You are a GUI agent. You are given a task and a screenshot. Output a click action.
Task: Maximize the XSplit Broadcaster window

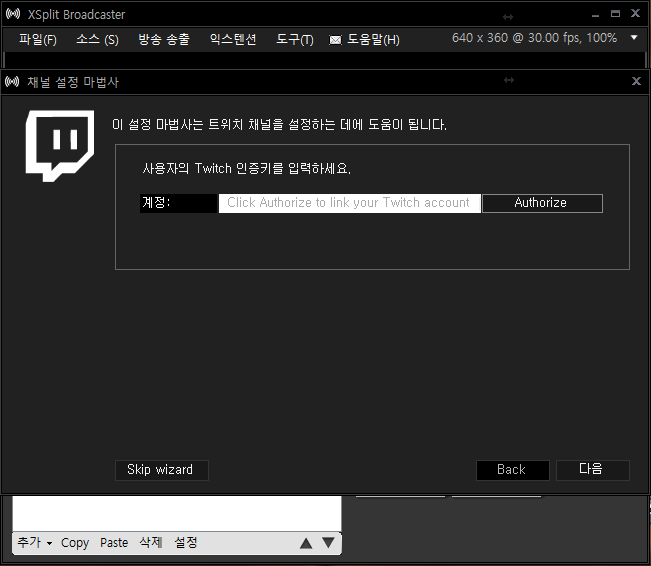[x=615, y=14]
